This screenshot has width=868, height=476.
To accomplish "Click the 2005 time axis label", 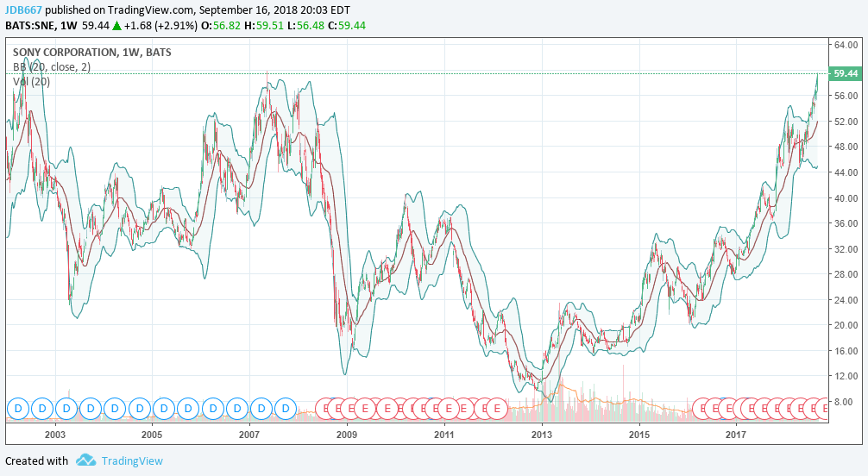I will click(x=152, y=435).
